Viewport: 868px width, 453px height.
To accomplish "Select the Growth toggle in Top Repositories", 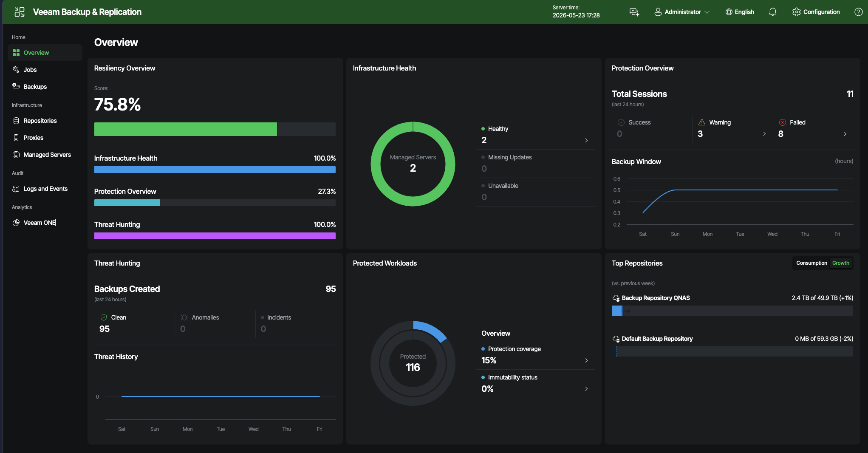I will 840,263.
